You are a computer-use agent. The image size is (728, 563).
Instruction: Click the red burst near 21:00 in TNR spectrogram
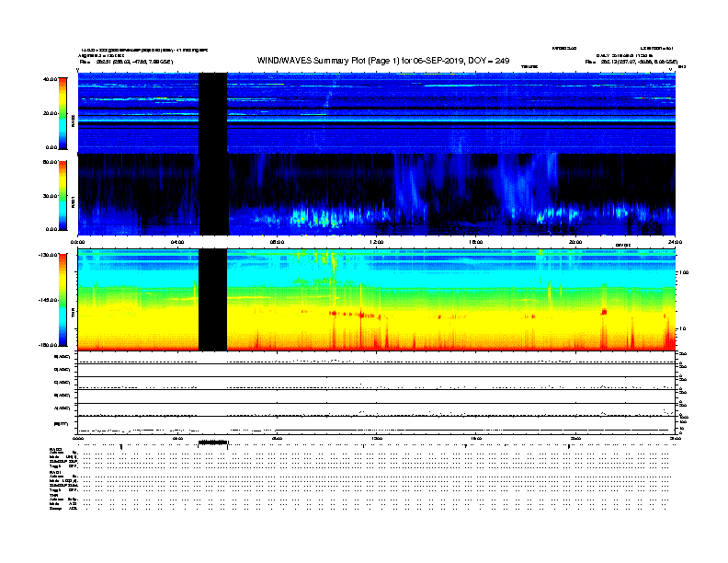click(x=604, y=312)
